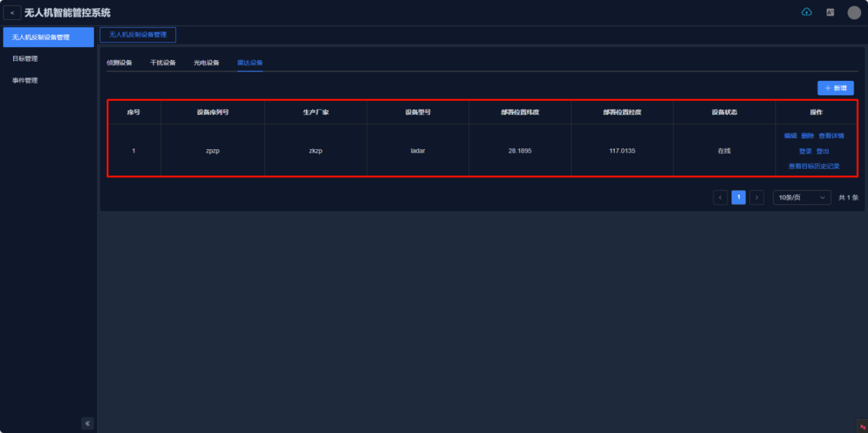
Task: Switch to the 侦测设备 tab
Action: click(119, 63)
